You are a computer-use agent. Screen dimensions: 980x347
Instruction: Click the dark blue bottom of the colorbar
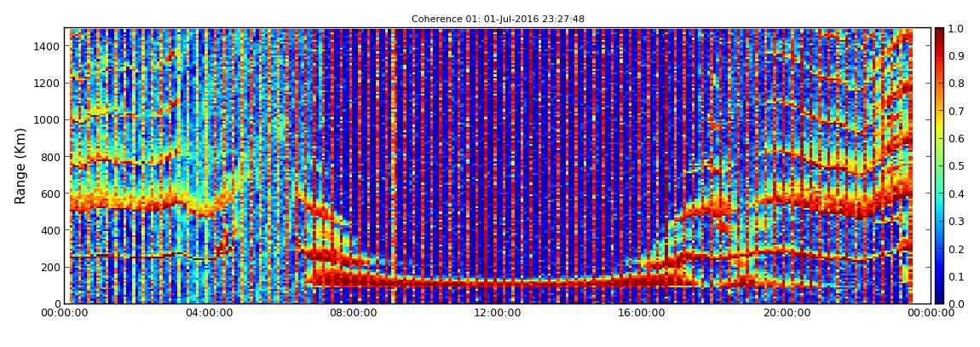[x=939, y=297]
